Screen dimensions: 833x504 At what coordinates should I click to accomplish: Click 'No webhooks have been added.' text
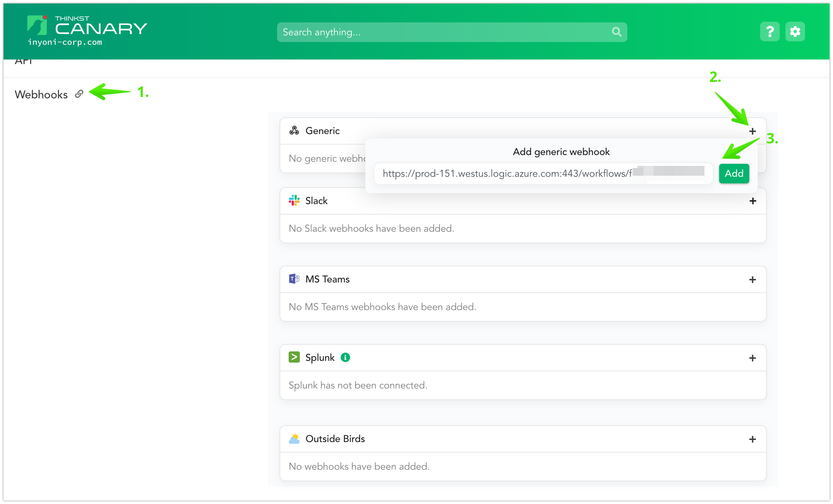click(359, 466)
